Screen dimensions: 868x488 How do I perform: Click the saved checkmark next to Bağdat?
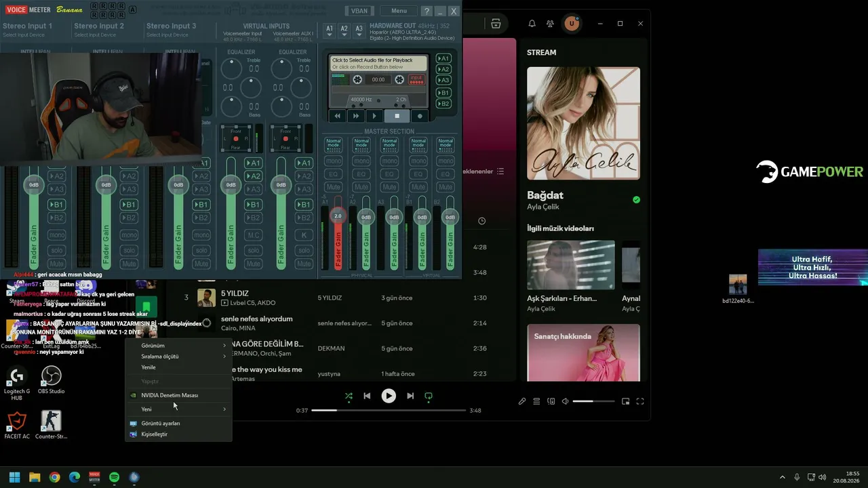point(636,200)
